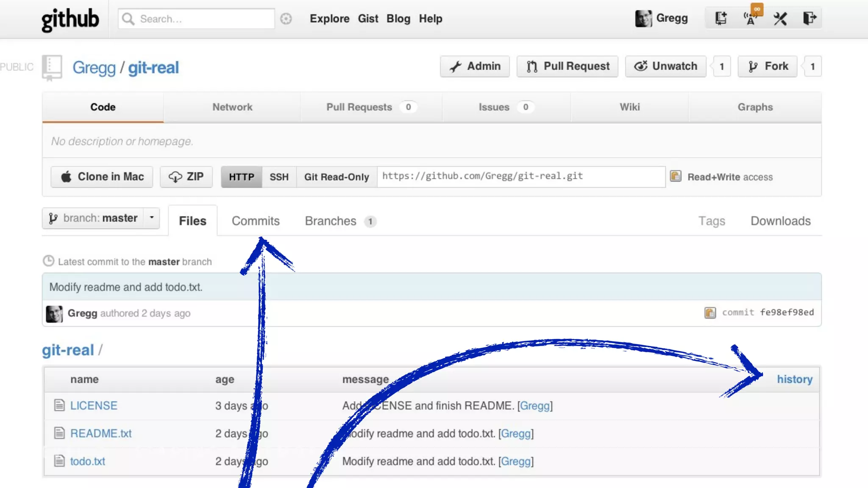Viewport: 868px width, 488px height.
Task: Click the clone URL text field
Action: click(x=520, y=176)
